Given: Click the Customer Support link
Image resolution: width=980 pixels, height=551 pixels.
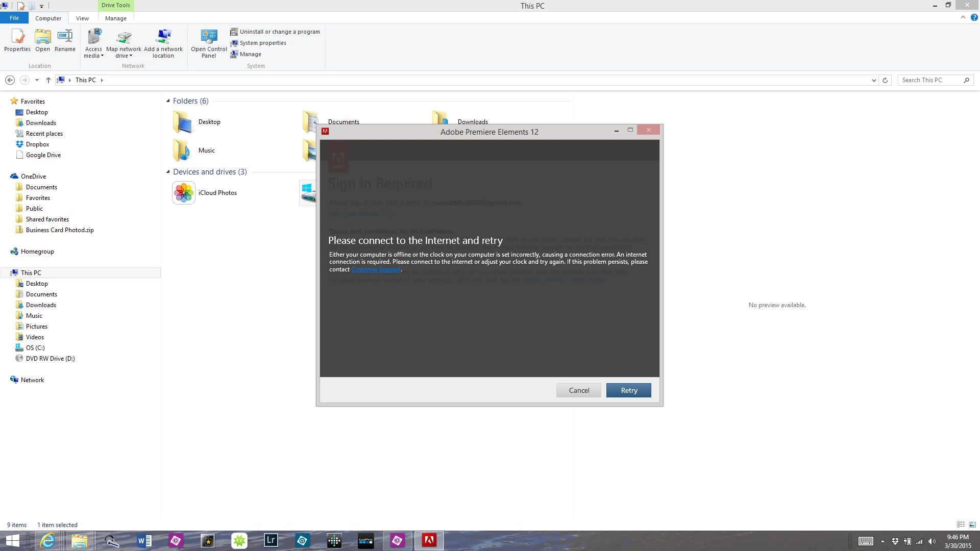Looking at the screenshot, I should (x=376, y=269).
